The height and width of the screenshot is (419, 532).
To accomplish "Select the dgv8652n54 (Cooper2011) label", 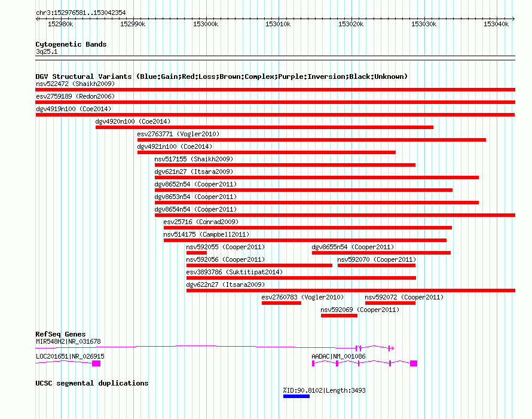I will pyautogui.click(x=195, y=184).
